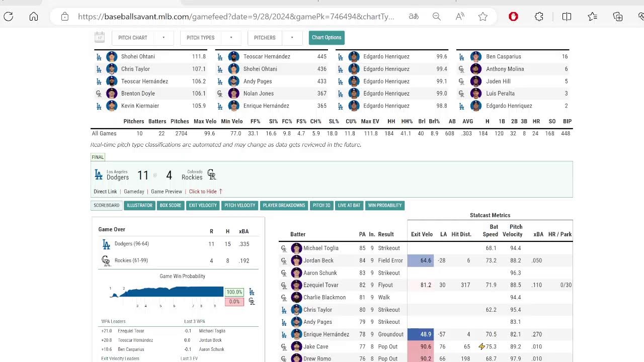Collapse the game panel with Click to Hide
The width and height of the screenshot is (644, 362).
[x=206, y=192]
